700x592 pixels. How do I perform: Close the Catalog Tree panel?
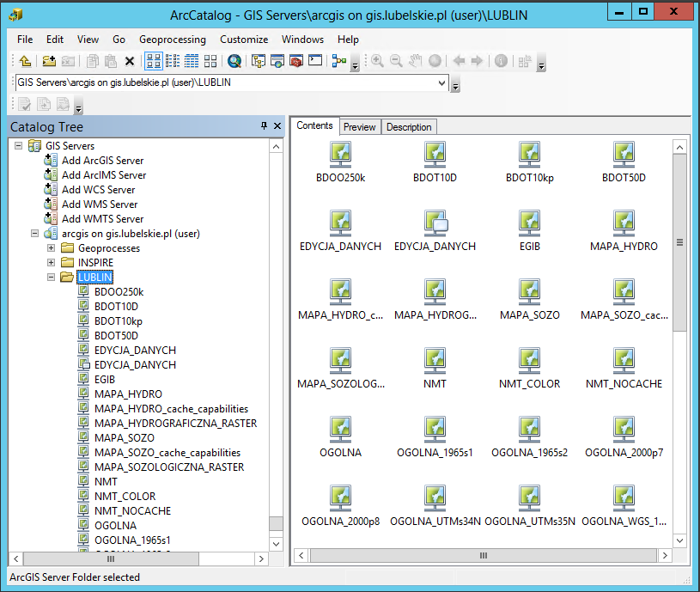click(x=277, y=126)
